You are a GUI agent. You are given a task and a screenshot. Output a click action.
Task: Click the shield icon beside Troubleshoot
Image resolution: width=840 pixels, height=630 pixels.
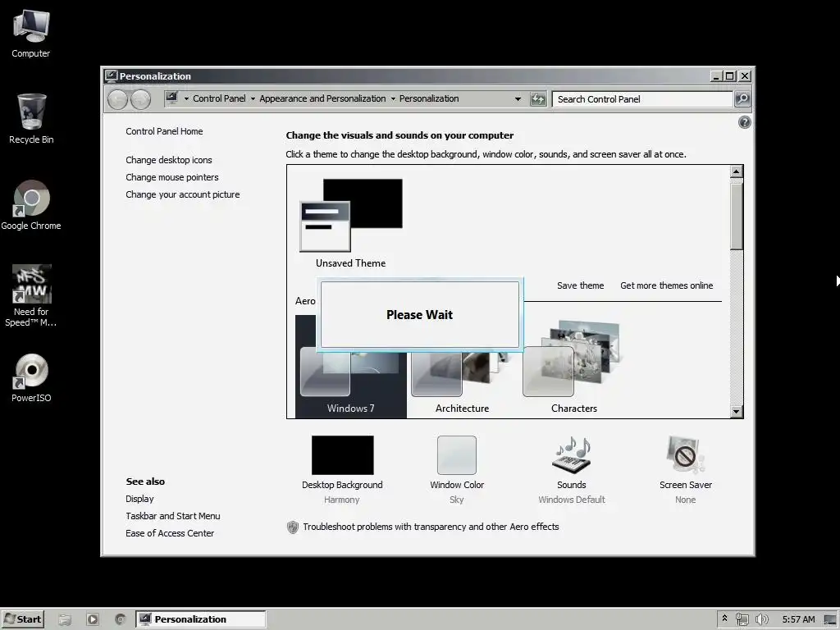pos(293,527)
